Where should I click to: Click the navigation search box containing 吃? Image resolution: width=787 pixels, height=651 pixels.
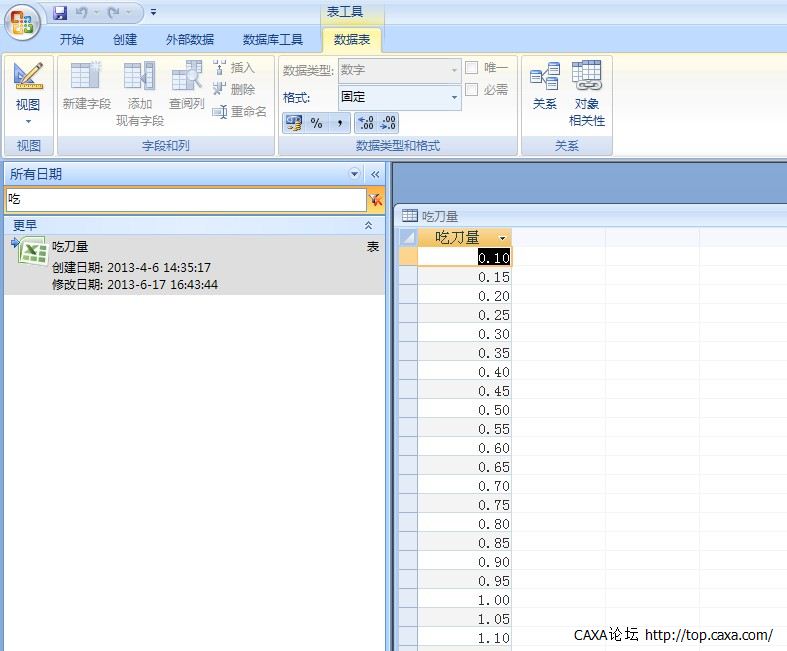186,199
